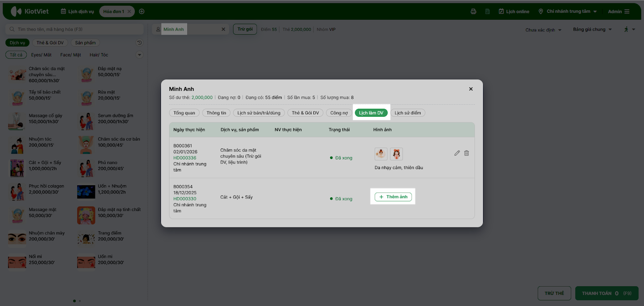644x306 pixels.
Task: Open the Bảng giá chung price list dropdown
Action: [592, 29]
